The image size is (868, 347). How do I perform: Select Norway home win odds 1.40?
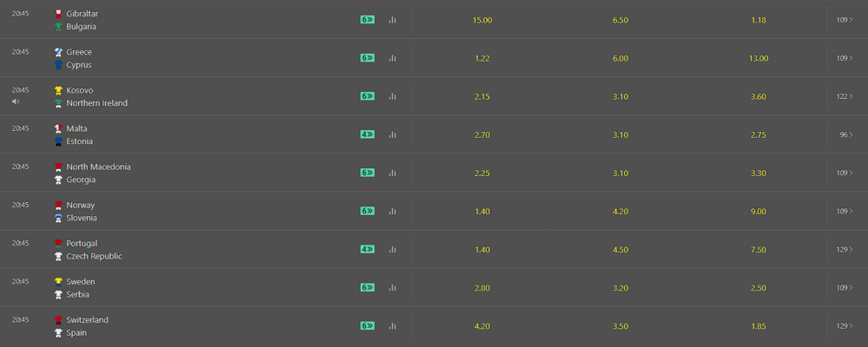coord(482,211)
